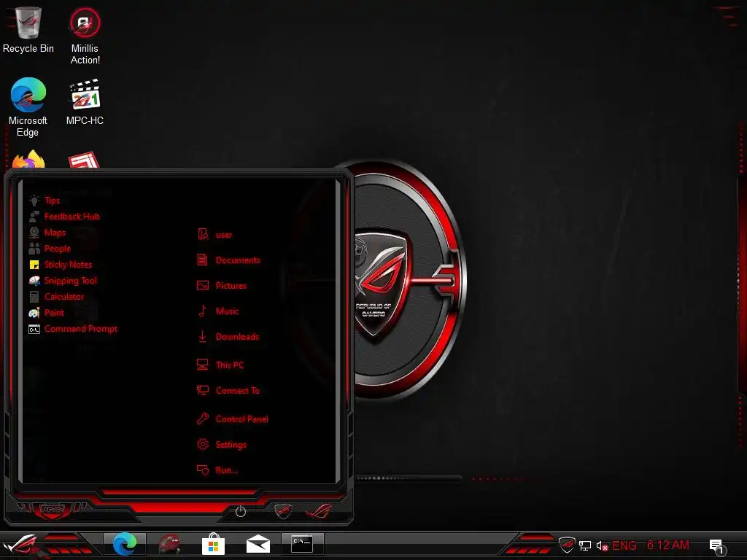747x560 pixels.
Task: Click the power button in start menu
Action: point(241,512)
